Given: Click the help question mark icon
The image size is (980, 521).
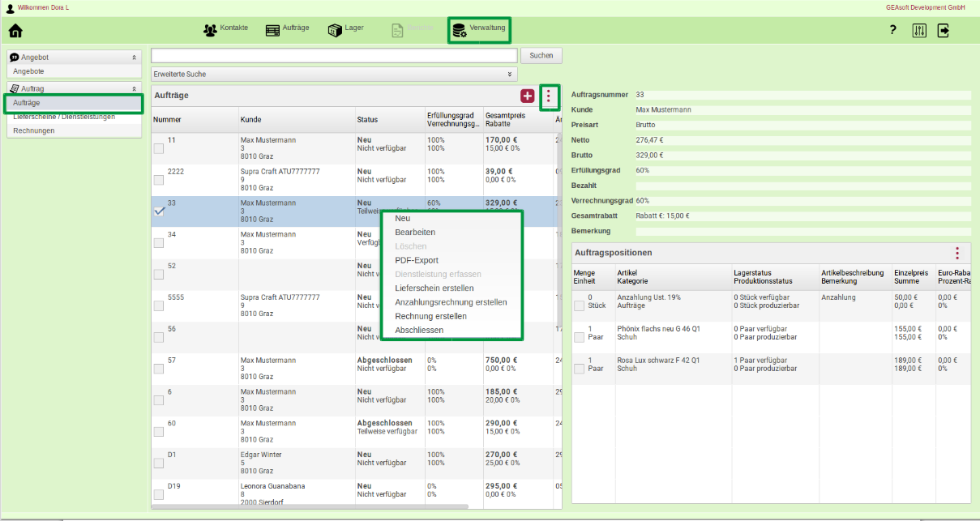Looking at the screenshot, I should [892, 30].
